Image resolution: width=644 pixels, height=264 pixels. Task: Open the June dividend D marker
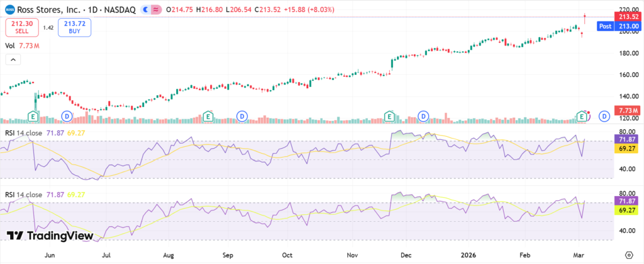[x=68, y=116]
